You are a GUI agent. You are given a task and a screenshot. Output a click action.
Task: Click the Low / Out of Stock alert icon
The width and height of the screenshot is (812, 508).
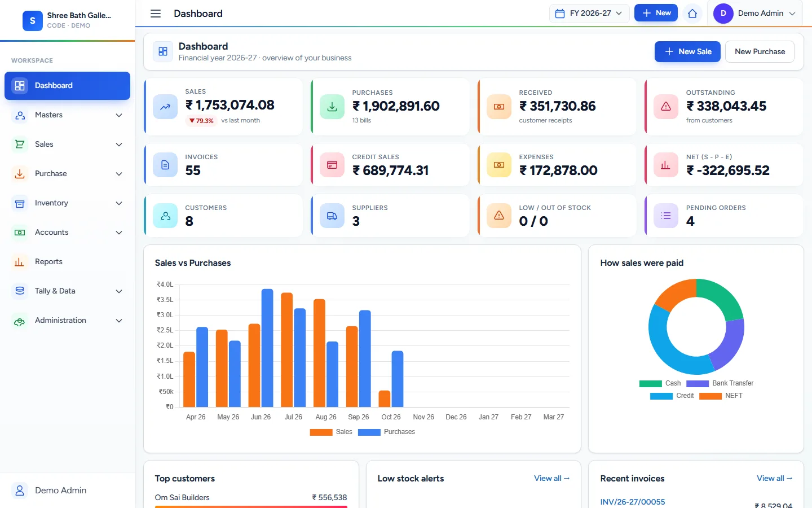click(499, 216)
